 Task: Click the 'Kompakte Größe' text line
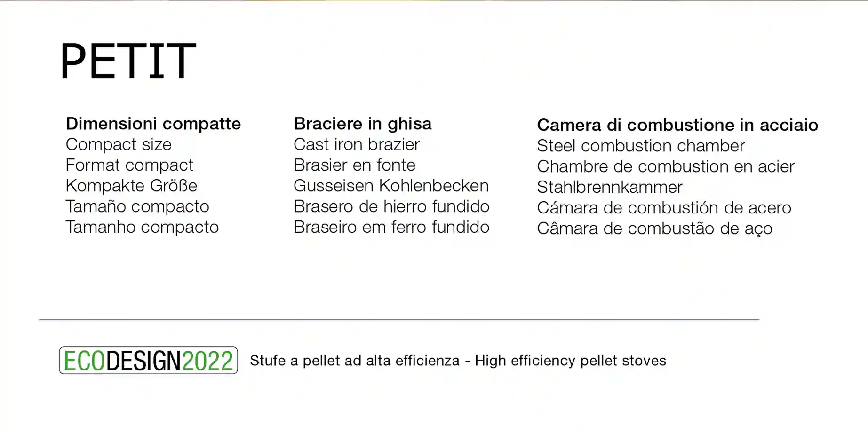131,186
